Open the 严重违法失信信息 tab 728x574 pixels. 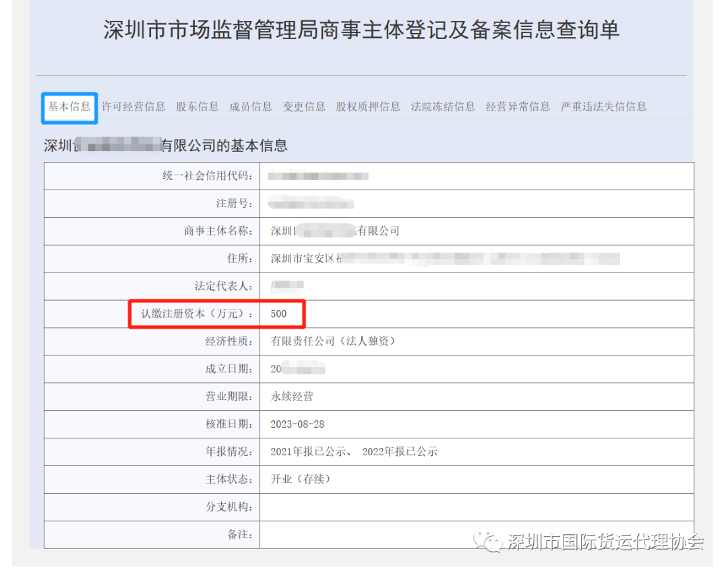(x=603, y=107)
